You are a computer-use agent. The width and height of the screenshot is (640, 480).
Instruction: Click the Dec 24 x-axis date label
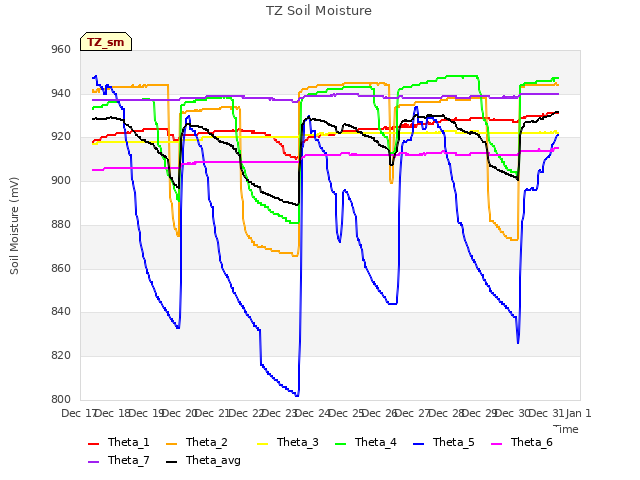[x=312, y=413]
